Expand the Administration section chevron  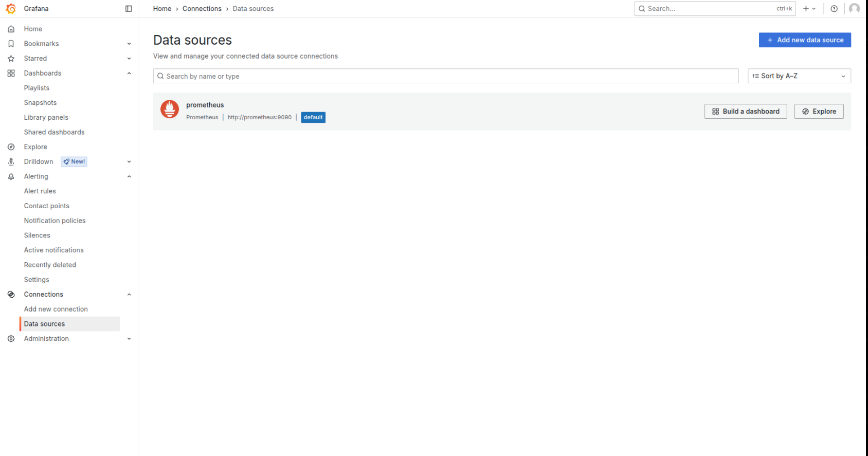click(129, 339)
